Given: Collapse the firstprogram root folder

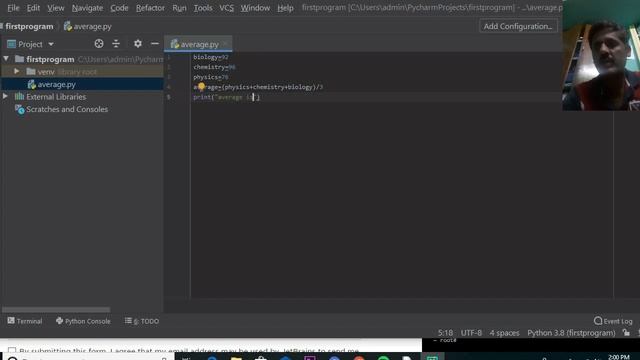Looking at the screenshot, I should [x=6, y=59].
